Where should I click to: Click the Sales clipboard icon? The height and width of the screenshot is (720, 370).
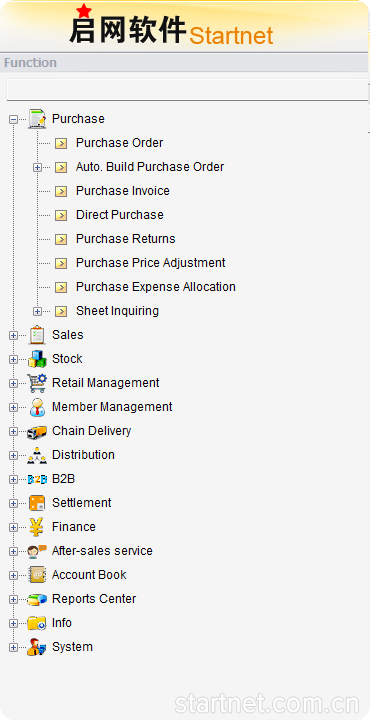pos(37,335)
